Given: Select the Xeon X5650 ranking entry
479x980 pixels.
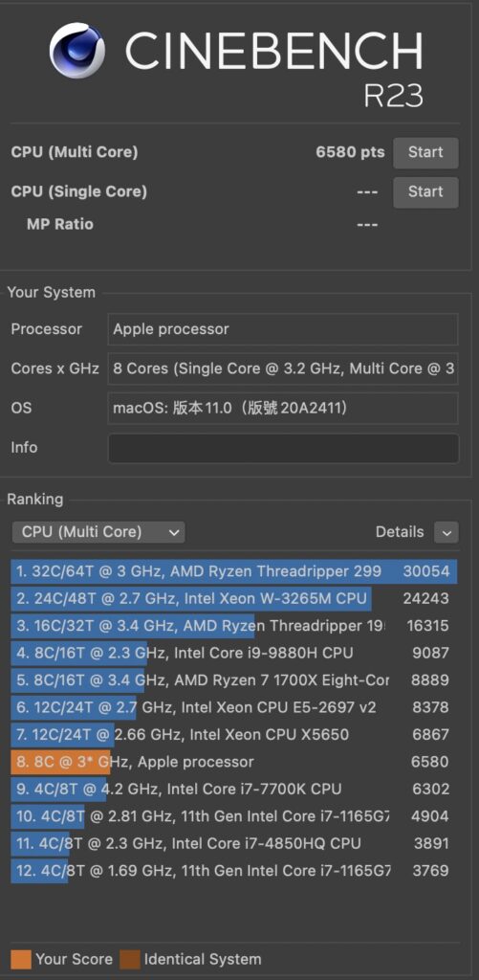Looking at the screenshot, I should (x=234, y=735).
